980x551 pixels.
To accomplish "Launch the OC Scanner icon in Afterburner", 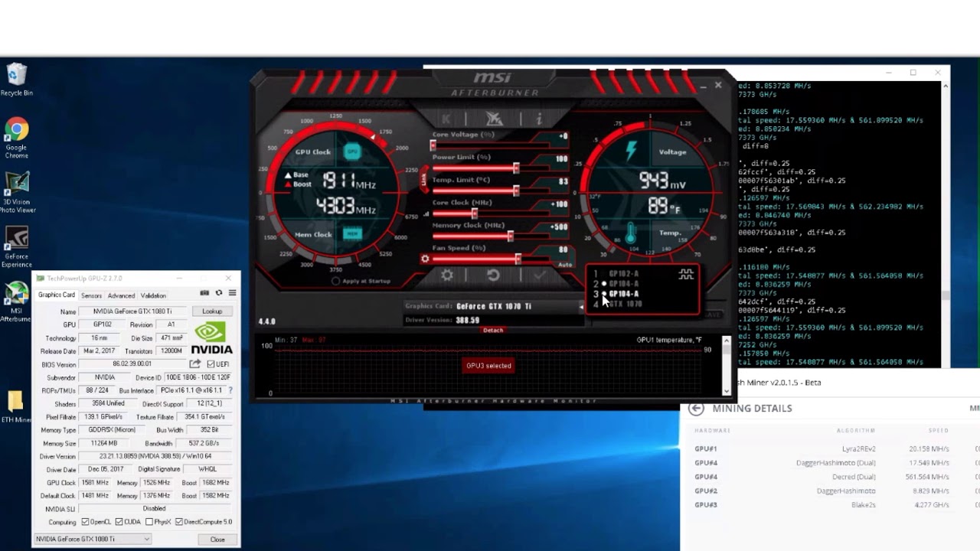I will 494,119.
